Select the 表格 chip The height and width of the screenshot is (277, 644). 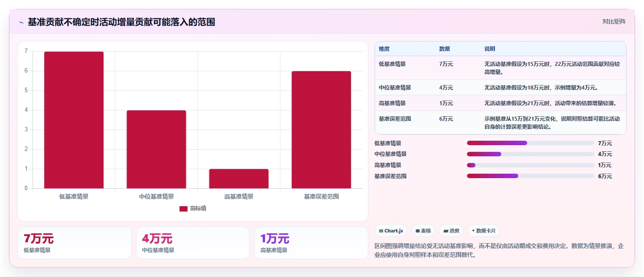coord(423,231)
